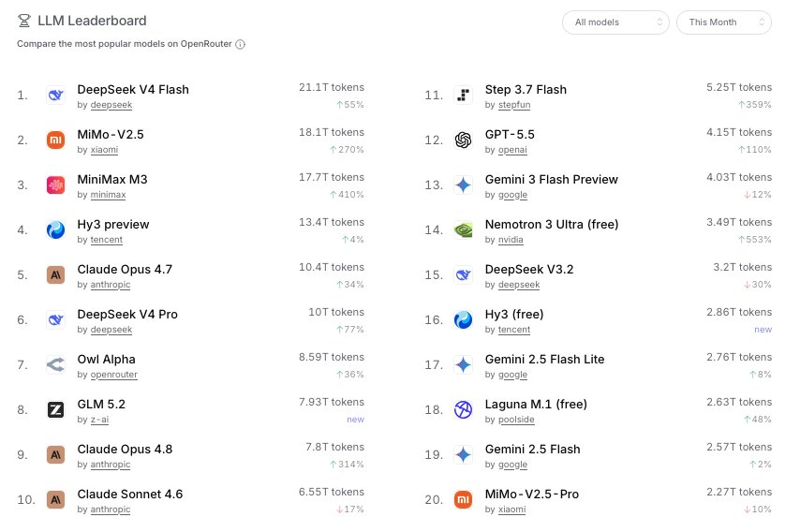Open Gemini 3 Flash Preview model entry
Viewport: 785px width, 532px height.
click(x=551, y=179)
